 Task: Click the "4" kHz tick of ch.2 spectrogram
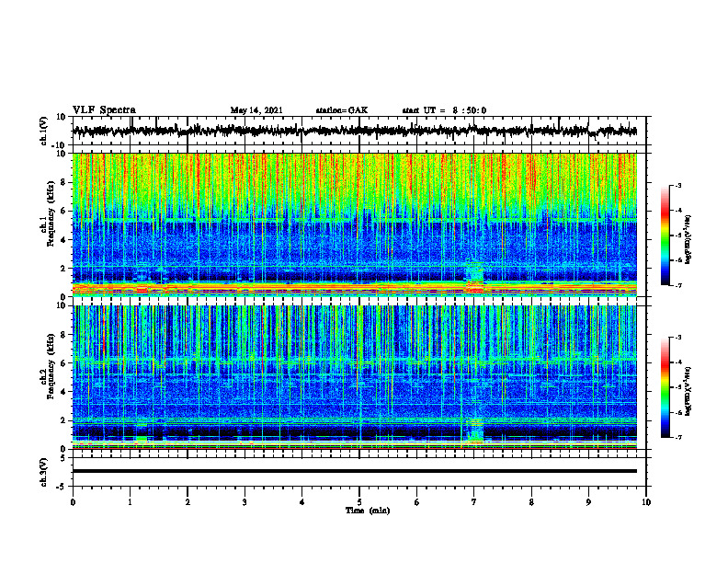point(63,392)
